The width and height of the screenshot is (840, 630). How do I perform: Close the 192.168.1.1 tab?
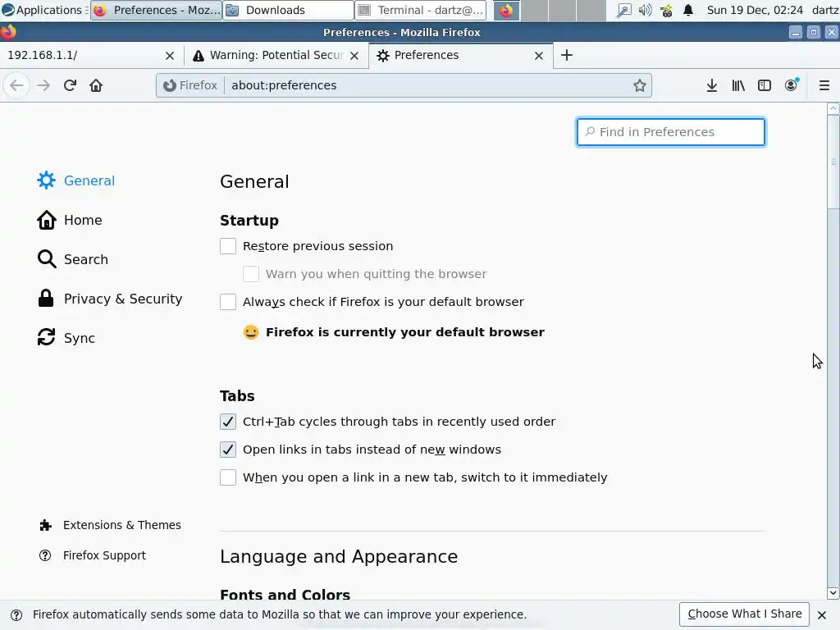pos(169,56)
